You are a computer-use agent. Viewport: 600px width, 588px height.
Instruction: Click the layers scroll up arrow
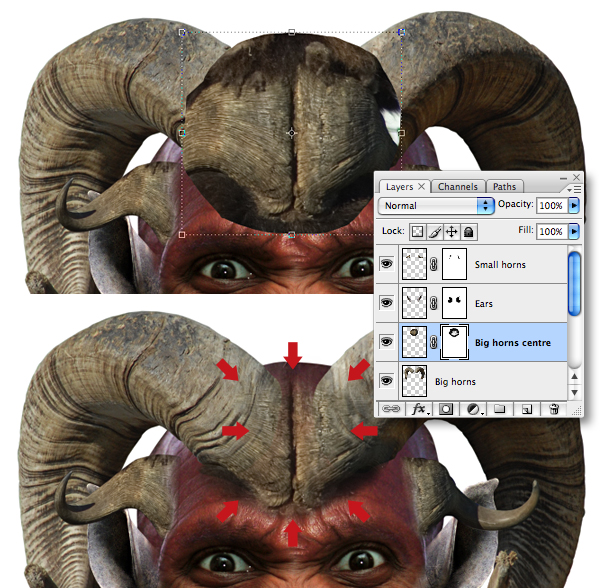[x=574, y=376]
